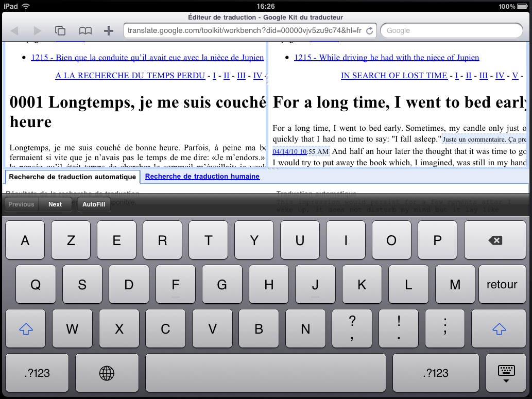This screenshot has height=399, width=532.
Task: Tap the globe keyboard language key
Action: pyautogui.click(x=107, y=373)
